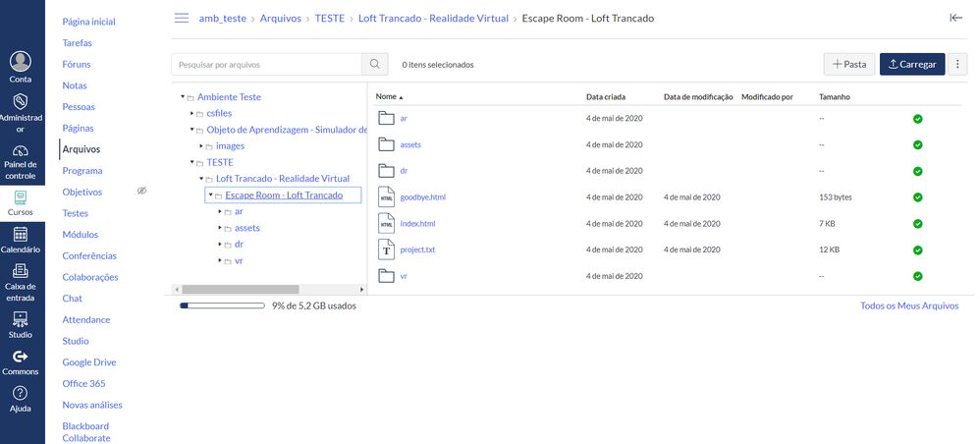Toggle the course navigation hamburger menu

pos(181,18)
